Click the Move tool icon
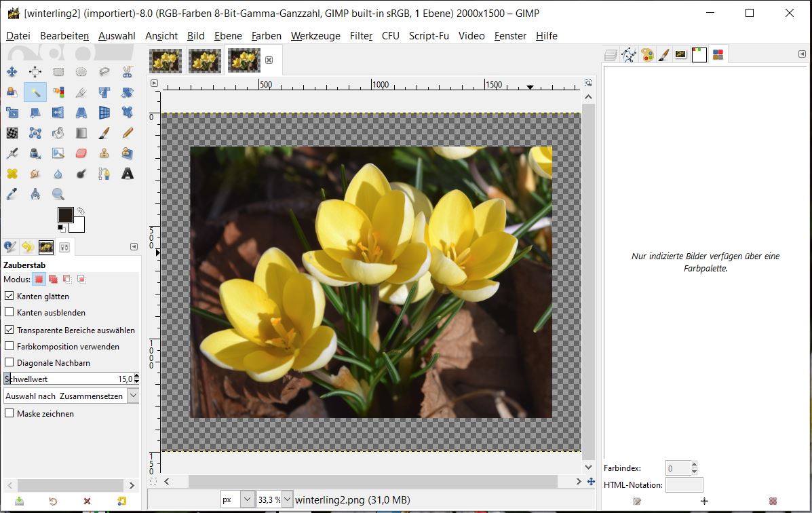The image size is (812, 513). tap(12, 72)
